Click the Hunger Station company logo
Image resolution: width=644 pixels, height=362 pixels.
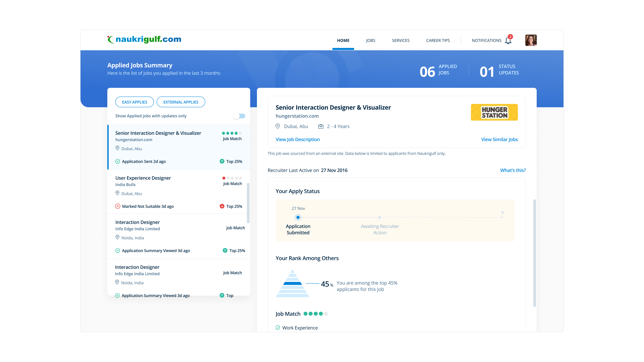click(x=494, y=112)
